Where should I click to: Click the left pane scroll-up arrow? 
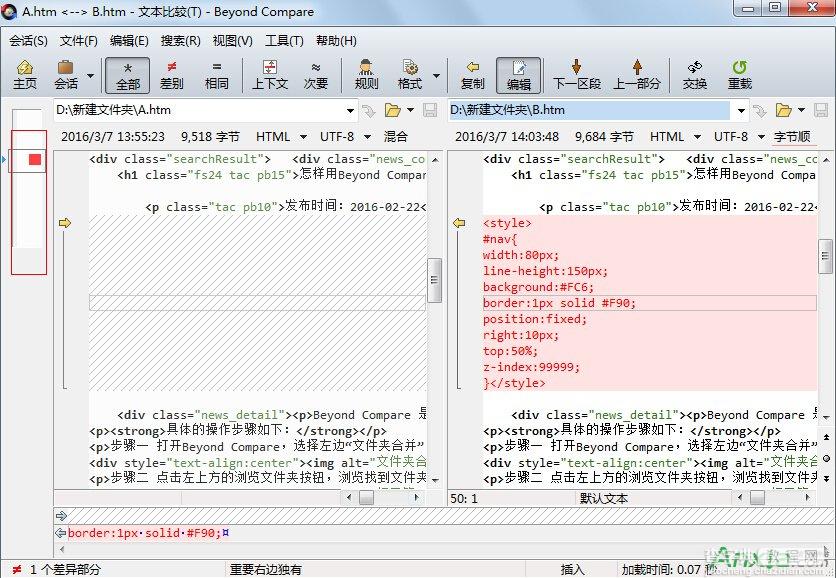(x=435, y=159)
